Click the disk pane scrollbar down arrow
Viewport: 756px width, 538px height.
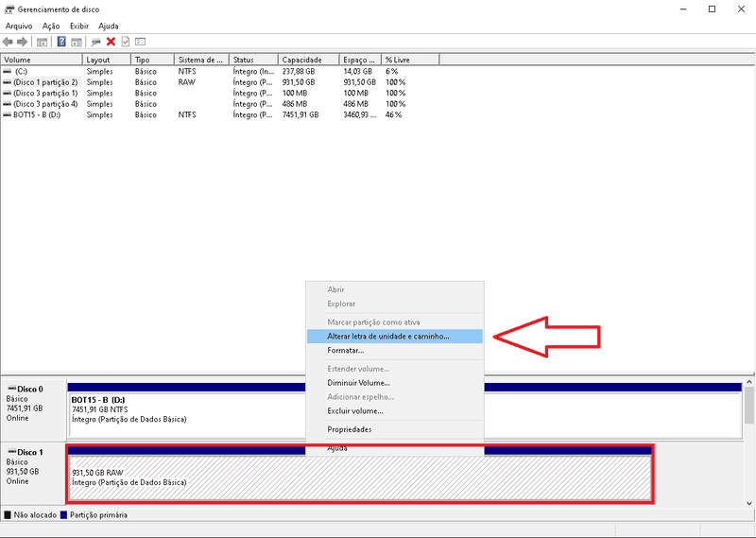point(749,503)
